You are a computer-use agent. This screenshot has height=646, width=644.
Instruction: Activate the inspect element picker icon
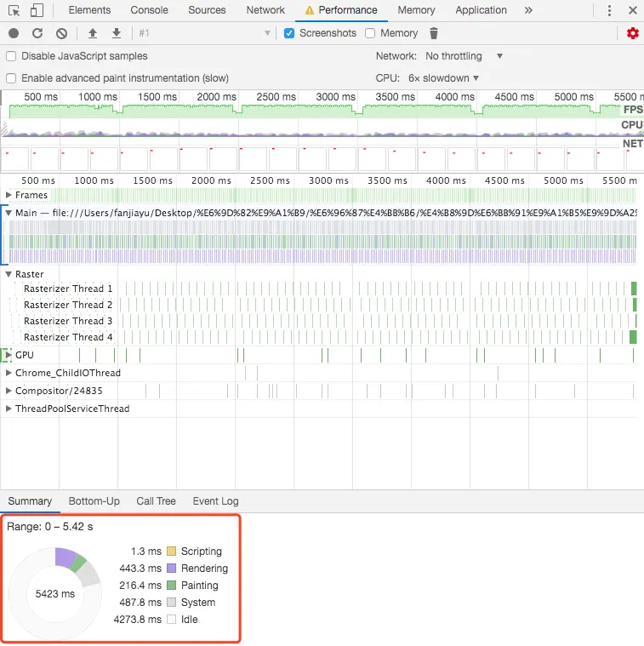[x=14, y=10]
